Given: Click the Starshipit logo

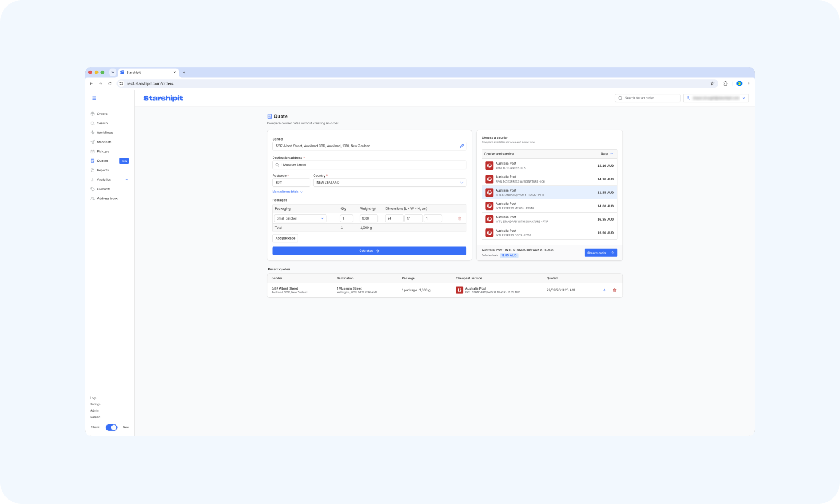Looking at the screenshot, I should click(x=164, y=98).
